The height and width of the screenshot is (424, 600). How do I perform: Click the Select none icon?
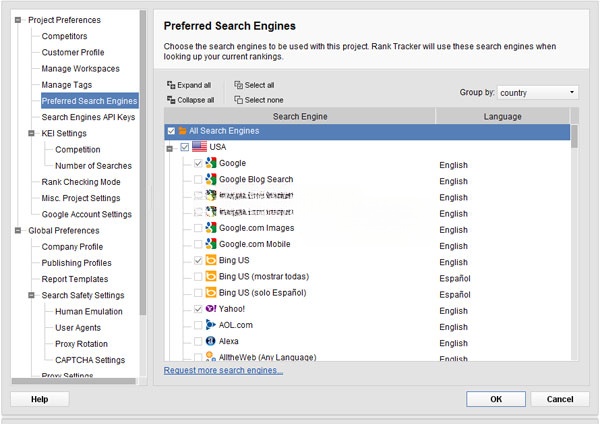pyautogui.click(x=238, y=100)
